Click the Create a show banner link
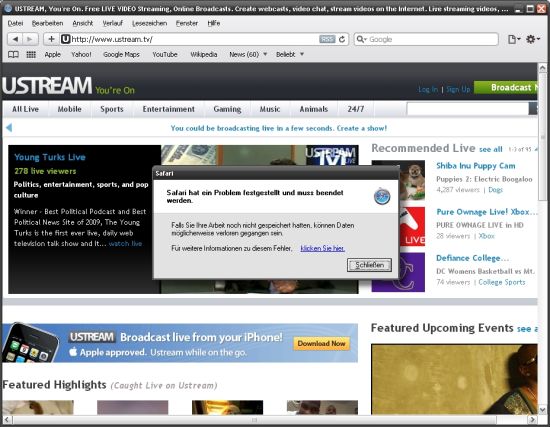The height and width of the screenshot is (427, 550). coord(362,128)
